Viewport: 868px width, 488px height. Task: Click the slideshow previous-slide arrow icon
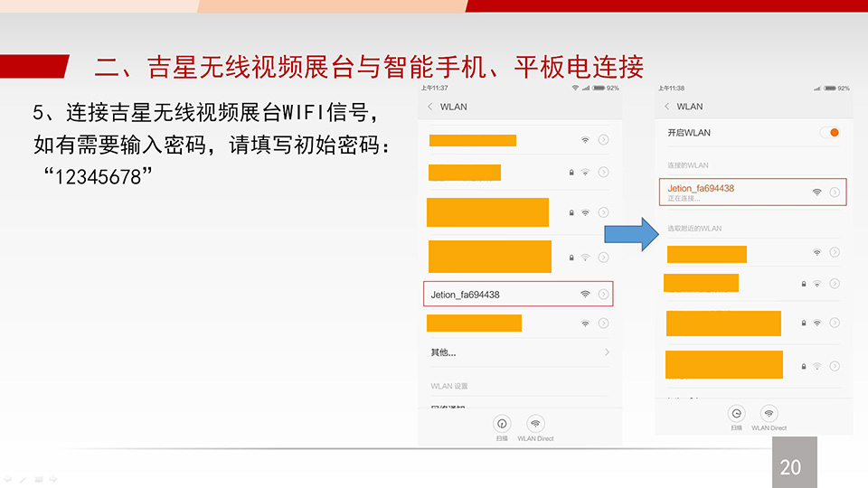[8, 478]
